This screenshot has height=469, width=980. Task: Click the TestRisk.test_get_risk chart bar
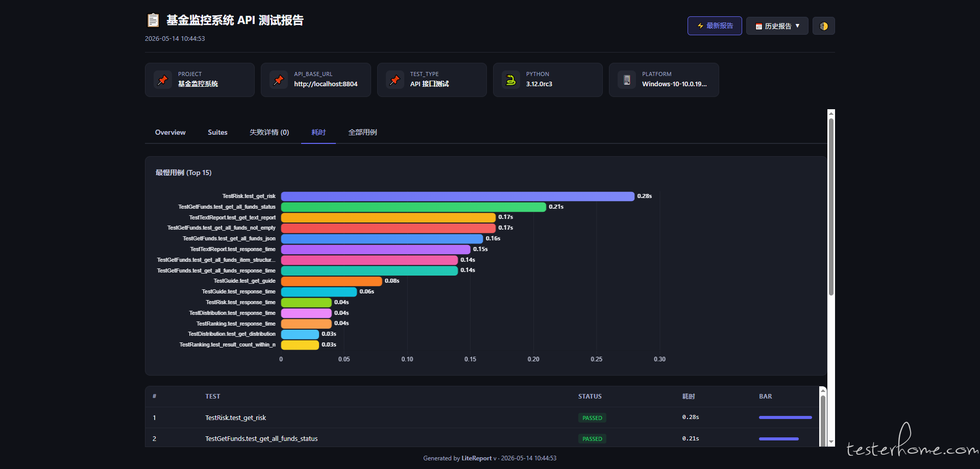click(x=457, y=196)
